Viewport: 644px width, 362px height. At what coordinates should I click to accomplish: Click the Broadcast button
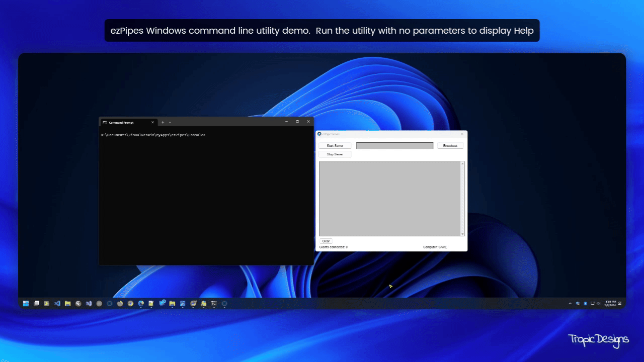pos(450,146)
